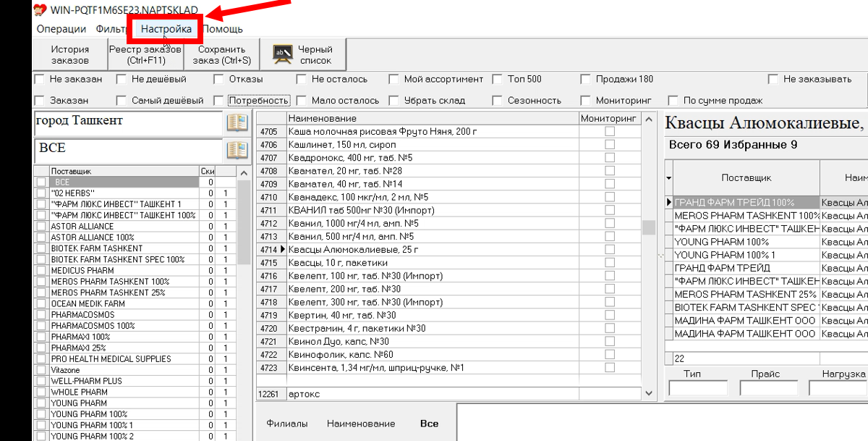868x441 pixels.
Task: Select the bottom Наименование tab
Action: click(x=361, y=424)
